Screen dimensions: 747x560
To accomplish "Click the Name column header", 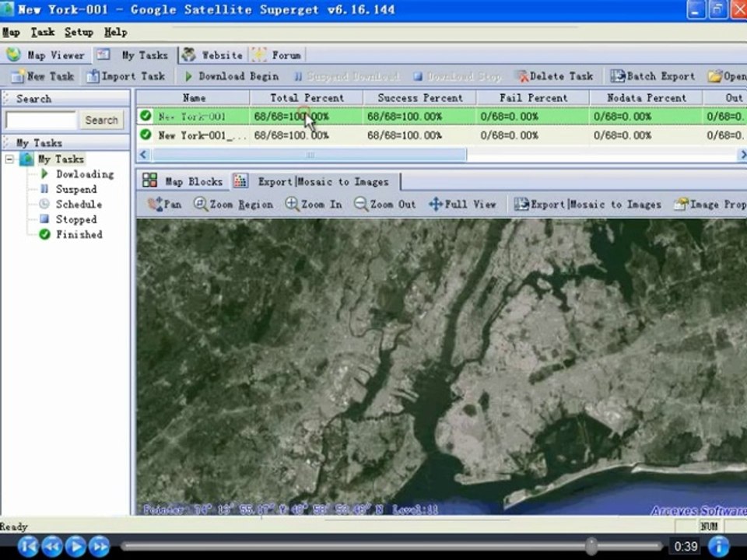I will click(x=194, y=98).
